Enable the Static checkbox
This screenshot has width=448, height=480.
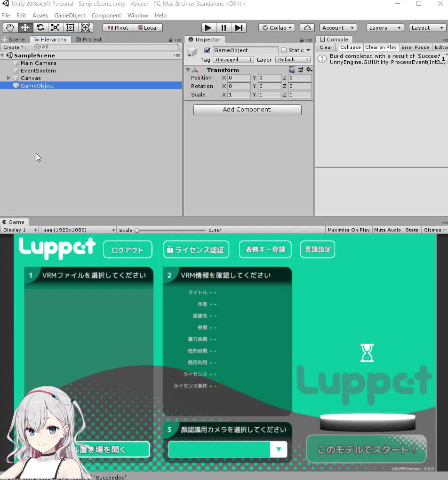click(x=284, y=50)
